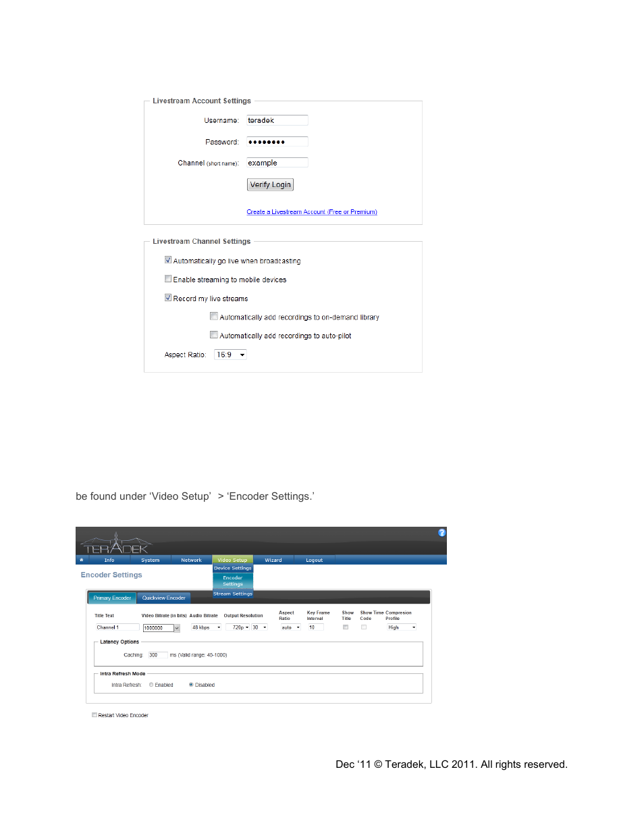Open Create a Livestream Account link

point(312,212)
